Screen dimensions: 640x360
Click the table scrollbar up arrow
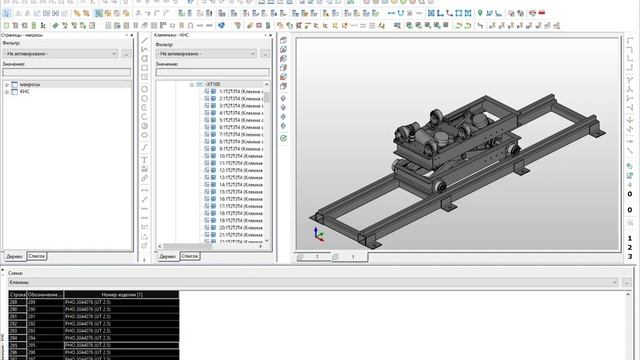[x=628, y=294]
